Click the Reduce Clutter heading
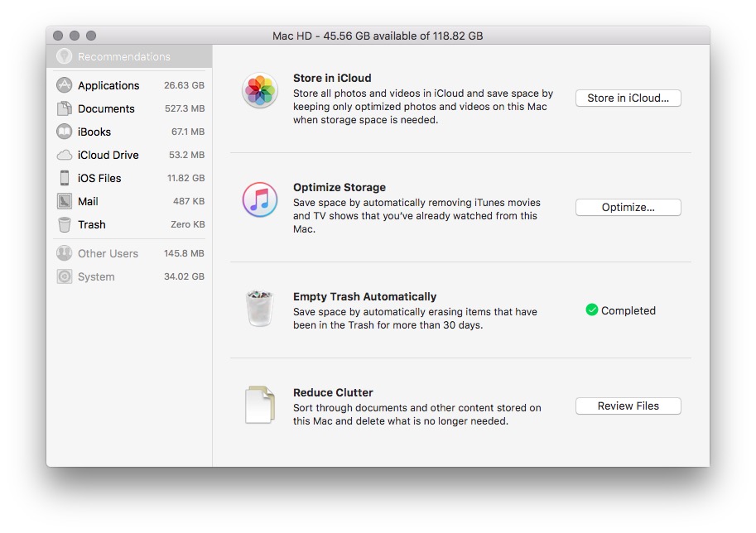756x533 pixels. click(333, 392)
